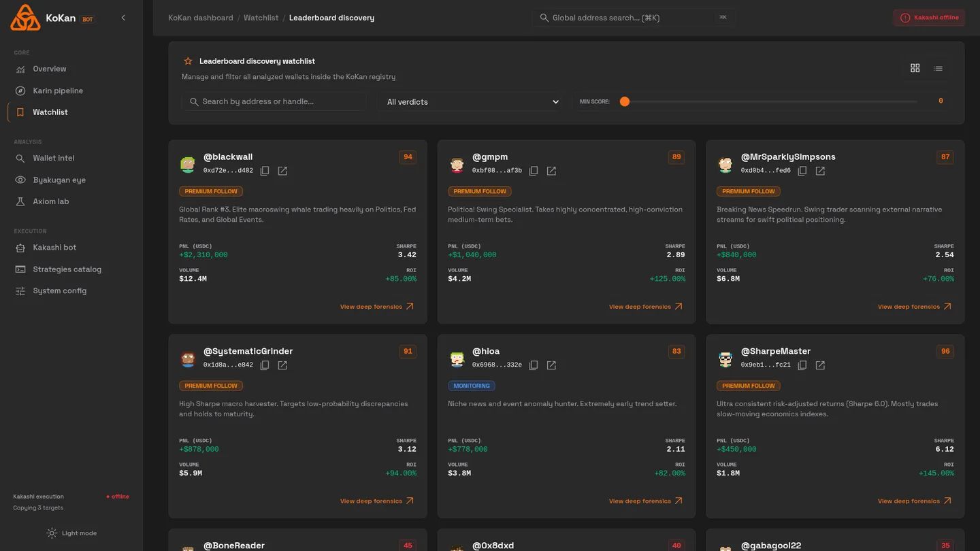This screenshot has width=980, height=551.
Task: Click the @hioa MONITORING badge
Action: 472,386
